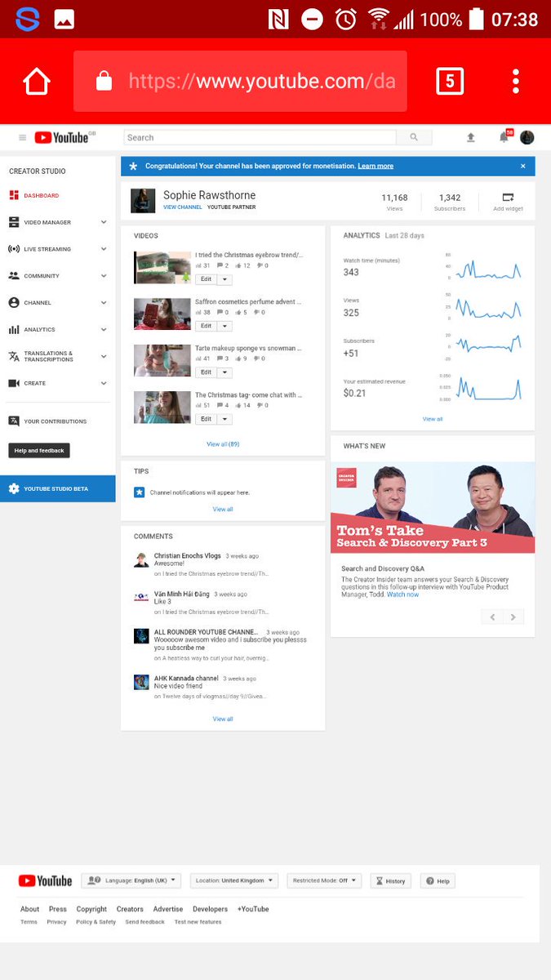Open Edit dropdown arrow for Saffron cosmetics video

tap(224, 326)
